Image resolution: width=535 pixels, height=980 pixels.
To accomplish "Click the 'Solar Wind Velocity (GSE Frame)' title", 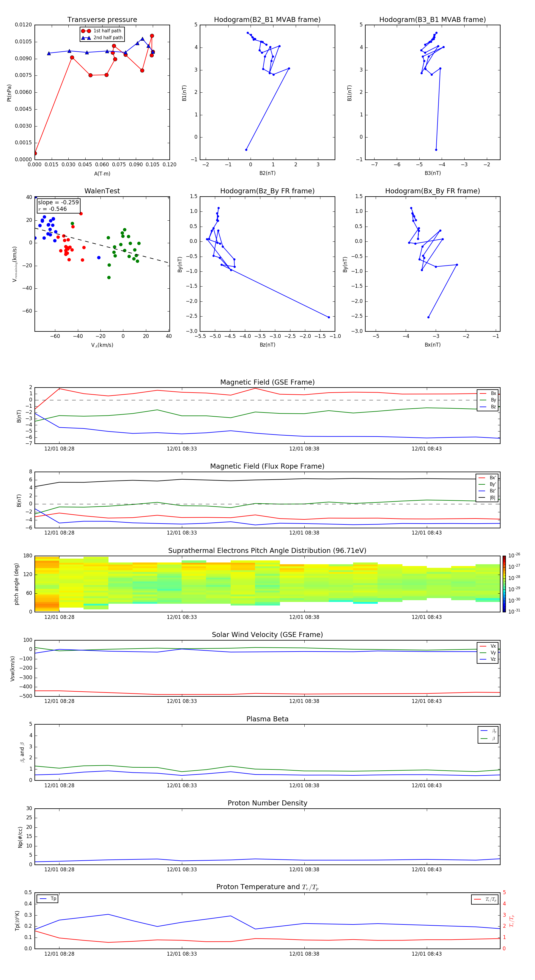I will click(x=267, y=635).
